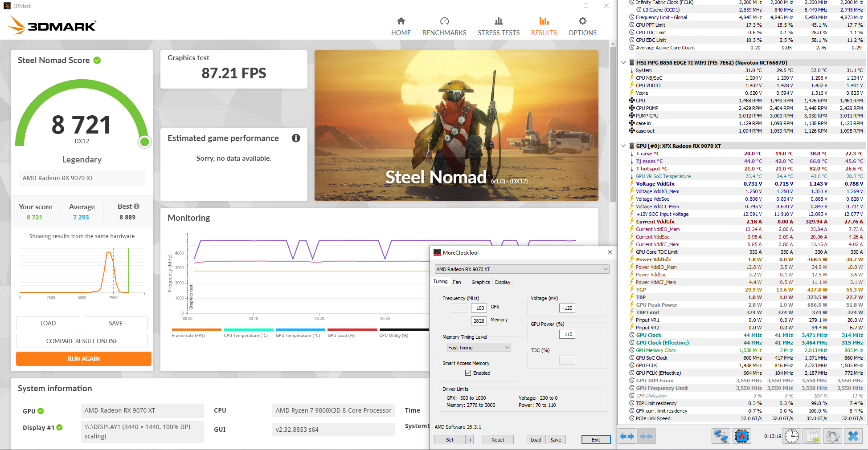Go to the HOME section in 3DMark

coord(401,27)
